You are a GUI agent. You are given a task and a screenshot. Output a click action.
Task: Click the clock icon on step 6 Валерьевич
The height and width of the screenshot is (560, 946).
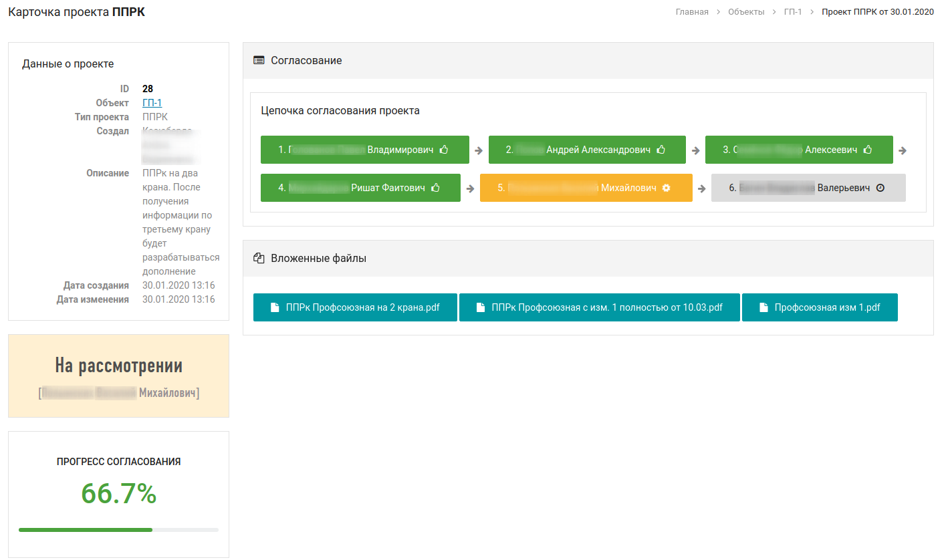pos(880,188)
